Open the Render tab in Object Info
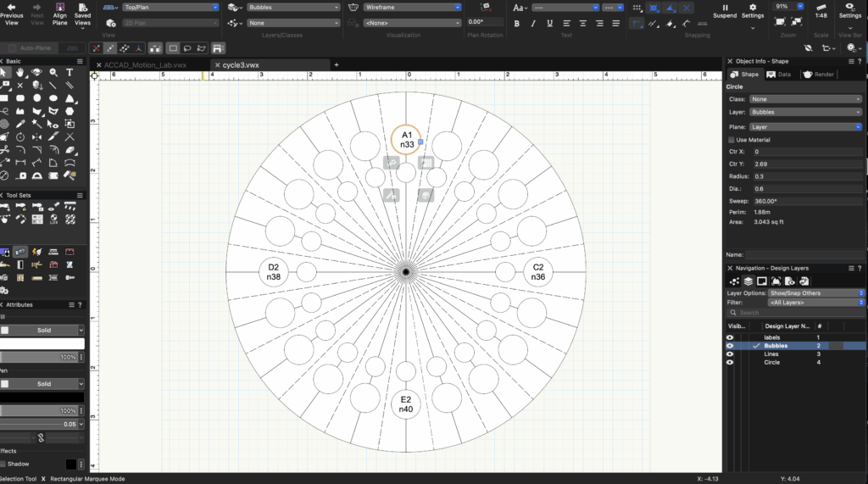This screenshot has width=868, height=484. coord(818,75)
